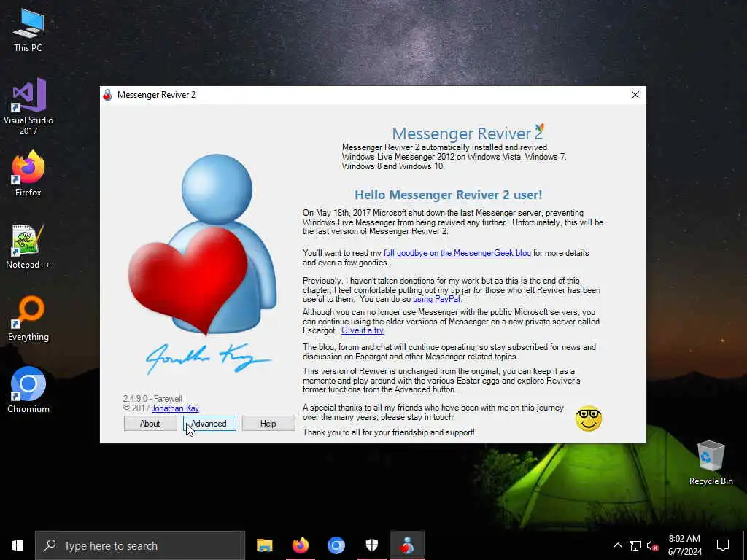This screenshot has height=560, width=747.
Task: Open Chromium from the taskbar
Action: 336,545
